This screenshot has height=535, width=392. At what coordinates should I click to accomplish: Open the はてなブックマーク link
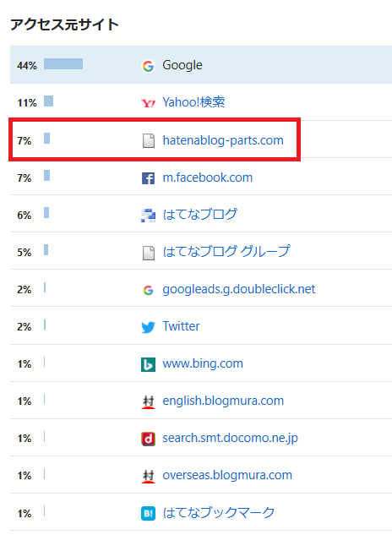(218, 512)
